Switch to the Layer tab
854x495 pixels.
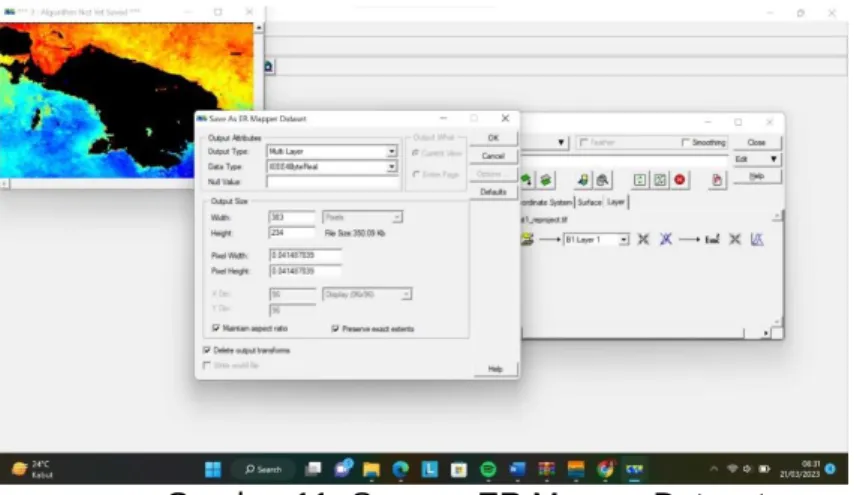[616, 202]
